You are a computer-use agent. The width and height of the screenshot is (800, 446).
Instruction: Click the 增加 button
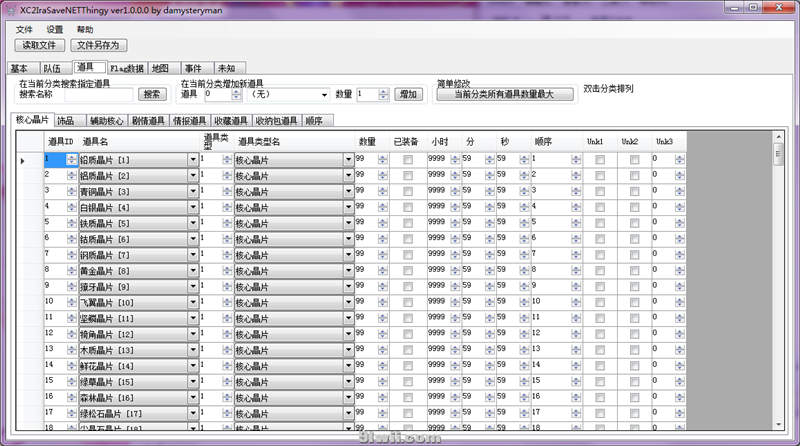[408, 94]
